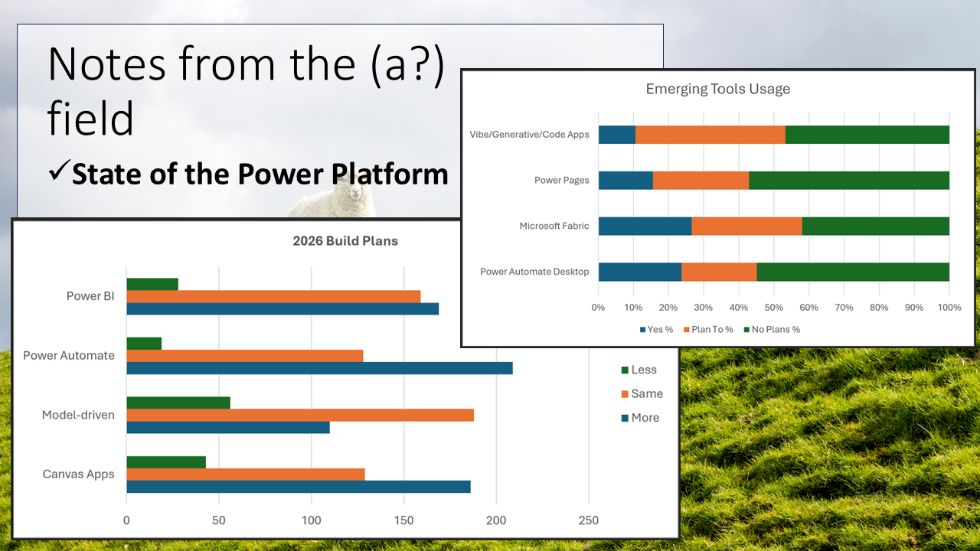This screenshot has width=980, height=551.
Task: Click the '200' axis value in Build Plans chart
Action: [496, 521]
